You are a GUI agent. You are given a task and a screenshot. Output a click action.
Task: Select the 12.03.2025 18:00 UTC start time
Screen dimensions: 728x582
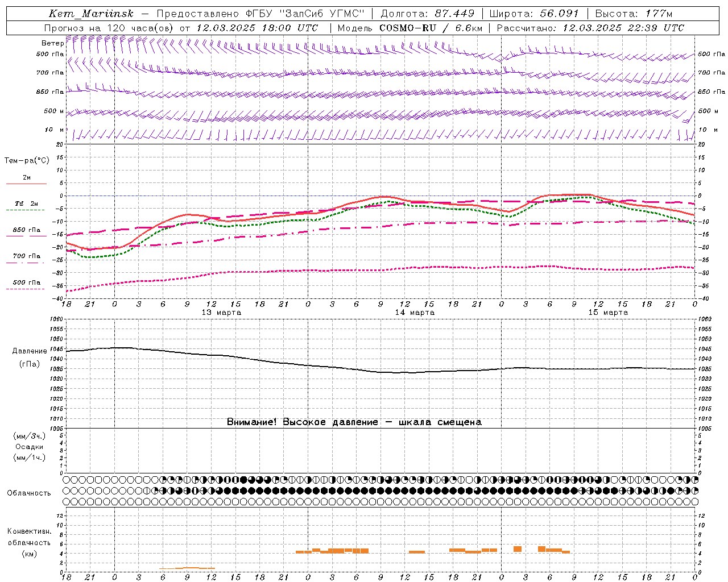click(257, 28)
